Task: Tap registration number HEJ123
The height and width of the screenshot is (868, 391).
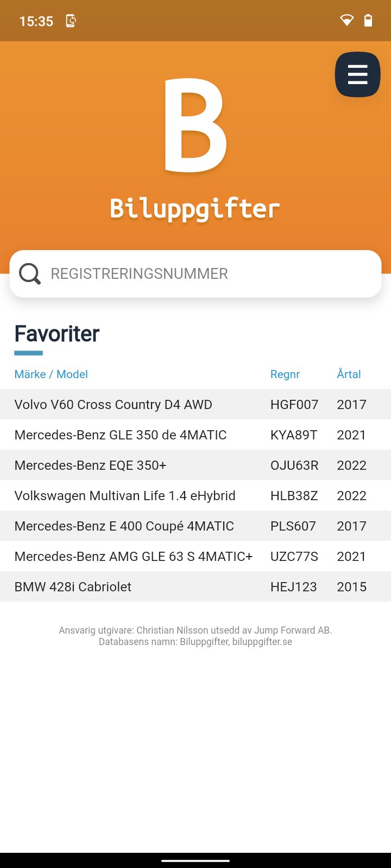Action: (293, 587)
